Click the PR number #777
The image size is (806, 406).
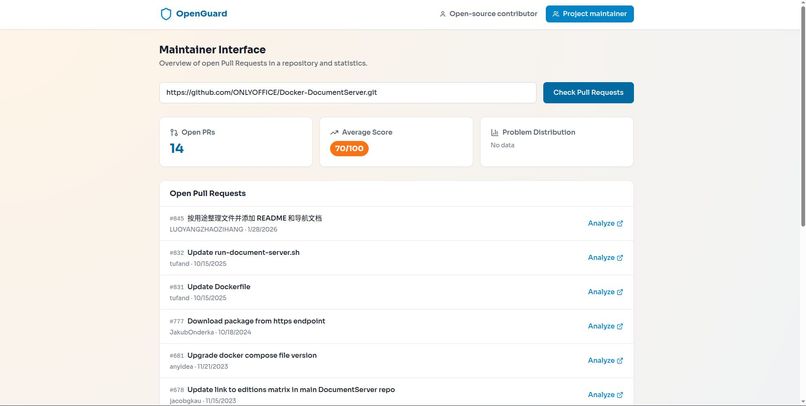(x=176, y=322)
